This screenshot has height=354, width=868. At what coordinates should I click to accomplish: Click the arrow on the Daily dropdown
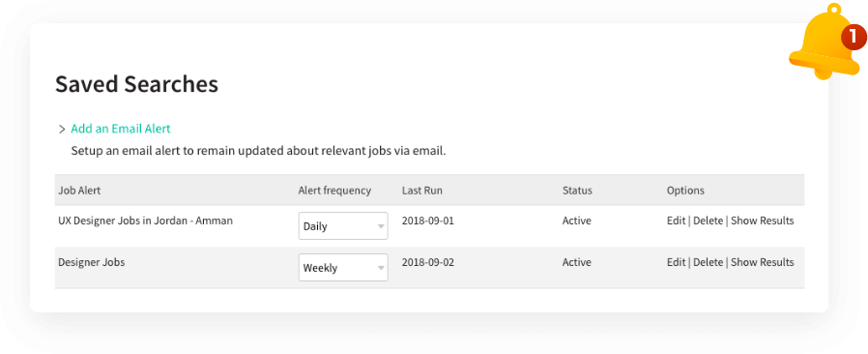[380, 226]
